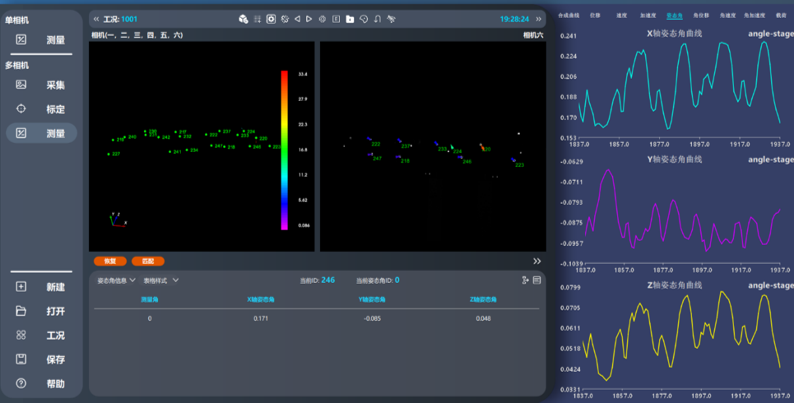Switch to the 合成曲线 tab
The height and width of the screenshot is (403, 794).
[569, 16]
